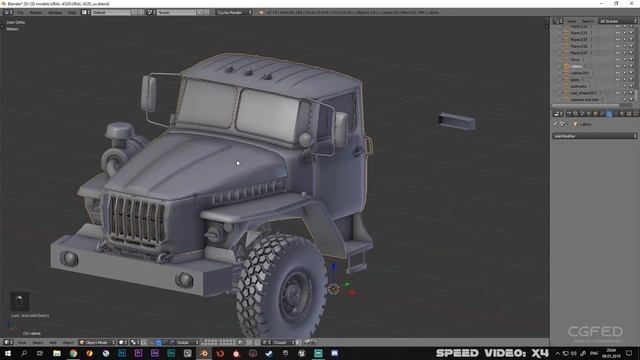Open After Effects from the taskbar
640x360 pixels.
[155, 353]
